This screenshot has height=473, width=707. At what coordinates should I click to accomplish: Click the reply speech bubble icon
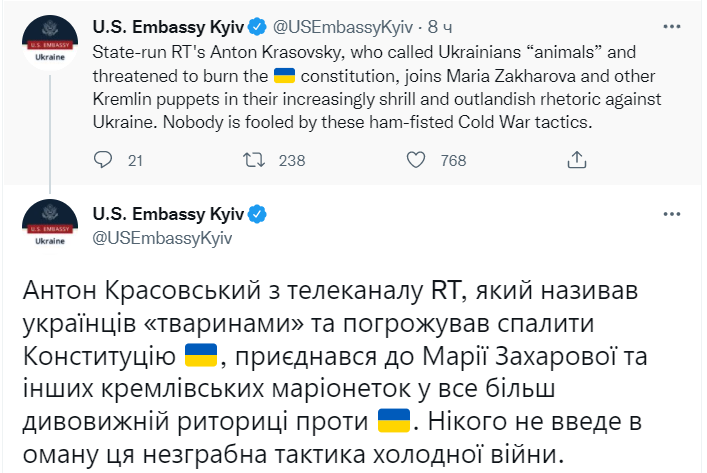pyautogui.click(x=103, y=160)
